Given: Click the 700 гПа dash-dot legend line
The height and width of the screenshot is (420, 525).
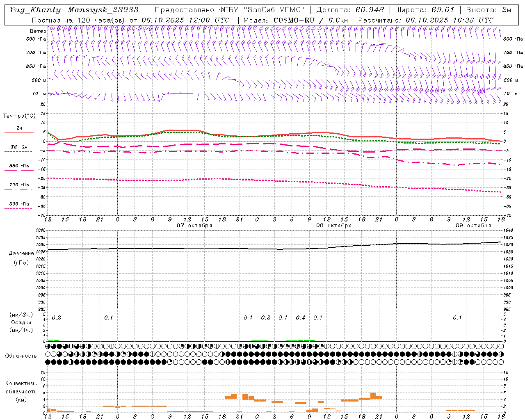Looking at the screenshot, I should [x=19, y=189].
